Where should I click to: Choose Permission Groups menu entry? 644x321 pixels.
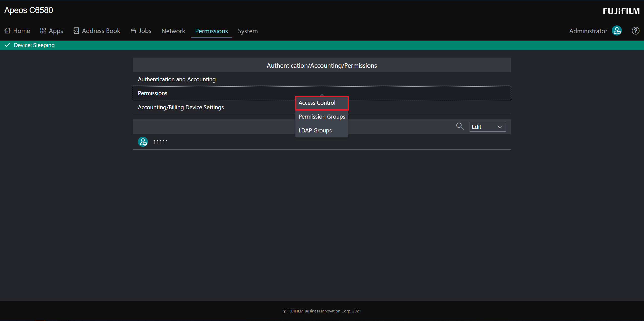[x=322, y=117]
